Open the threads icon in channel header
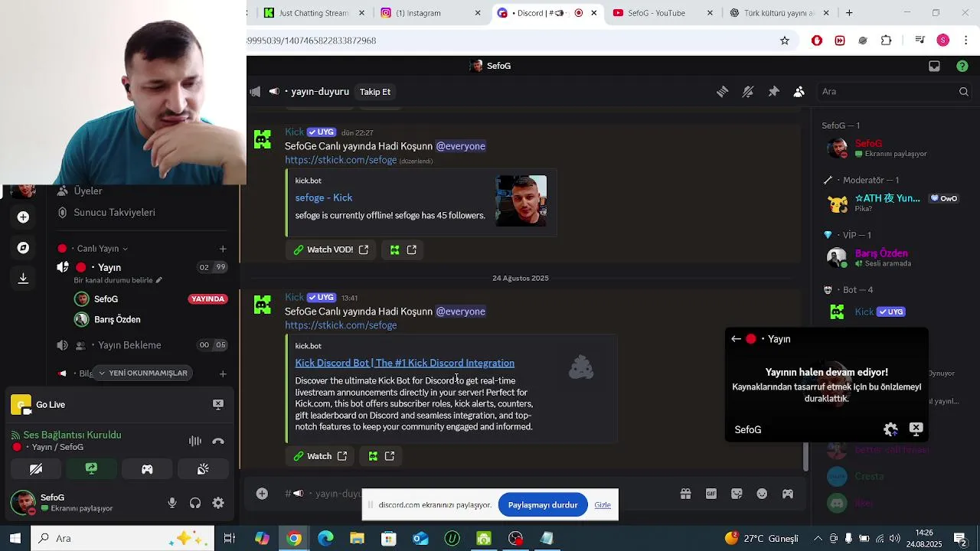Screen dimensions: 980x551 [722, 92]
